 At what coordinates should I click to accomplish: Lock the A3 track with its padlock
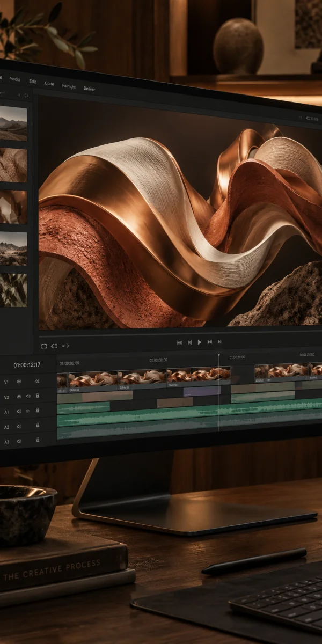38,440
